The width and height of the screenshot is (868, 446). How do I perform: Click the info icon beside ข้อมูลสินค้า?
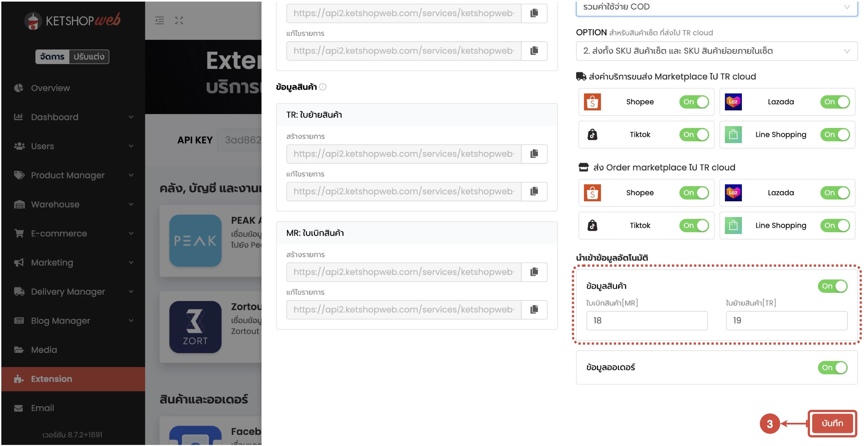322,87
